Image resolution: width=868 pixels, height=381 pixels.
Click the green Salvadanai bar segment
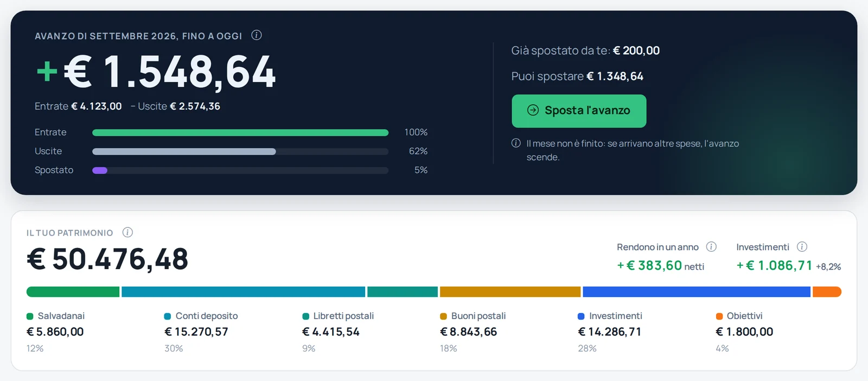73,292
